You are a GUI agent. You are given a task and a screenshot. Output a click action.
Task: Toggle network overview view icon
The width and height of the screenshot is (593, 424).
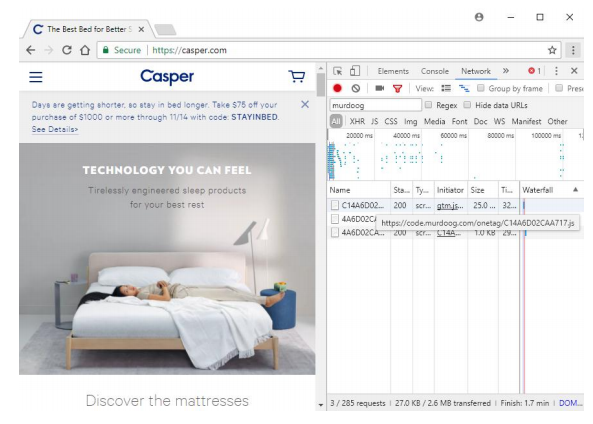pos(464,89)
